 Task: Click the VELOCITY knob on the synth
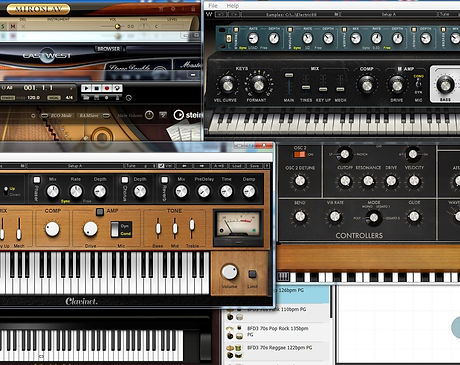coord(414,181)
